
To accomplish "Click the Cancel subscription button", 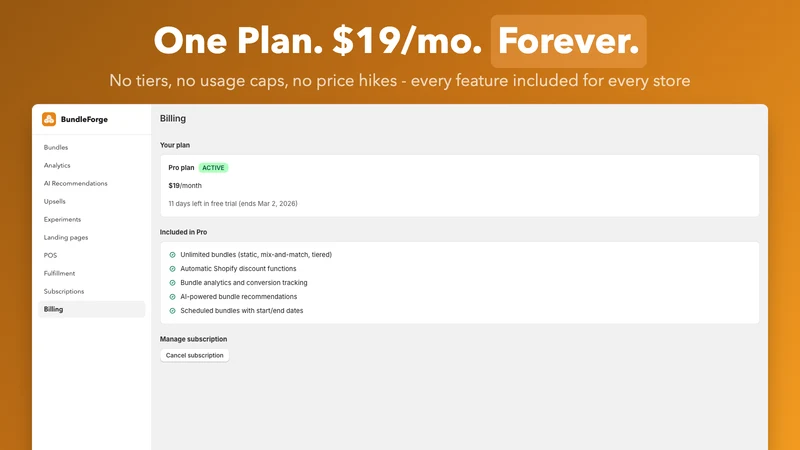I will [194, 356].
